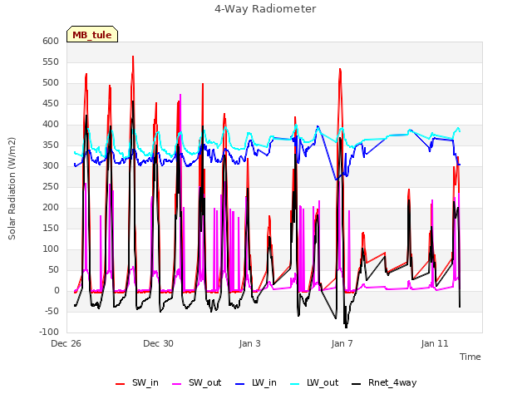Click the 500 y-axis tick label
Screen dimensions: 532x399
[51, 83]
